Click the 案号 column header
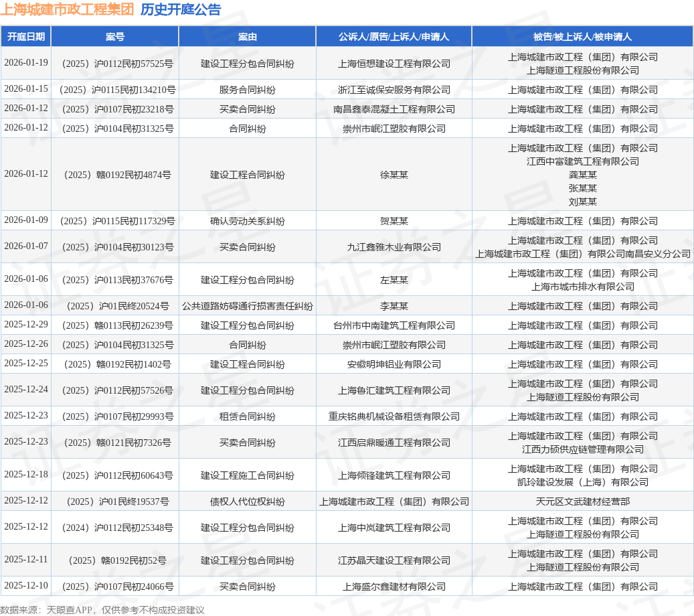The width and height of the screenshot is (694, 616). [x=114, y=37]
